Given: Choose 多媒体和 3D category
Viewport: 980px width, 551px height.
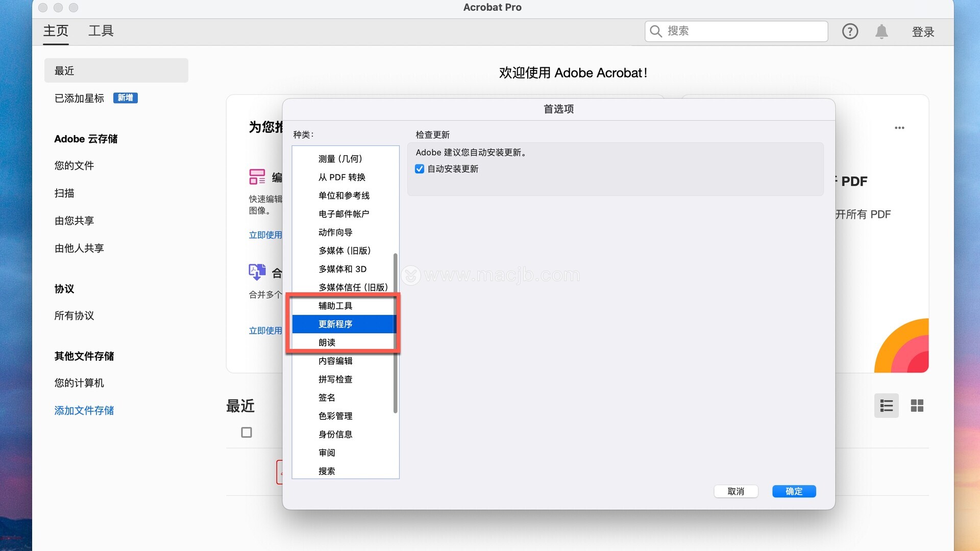Looking at the screenshot, I should (x=342, y=269).
